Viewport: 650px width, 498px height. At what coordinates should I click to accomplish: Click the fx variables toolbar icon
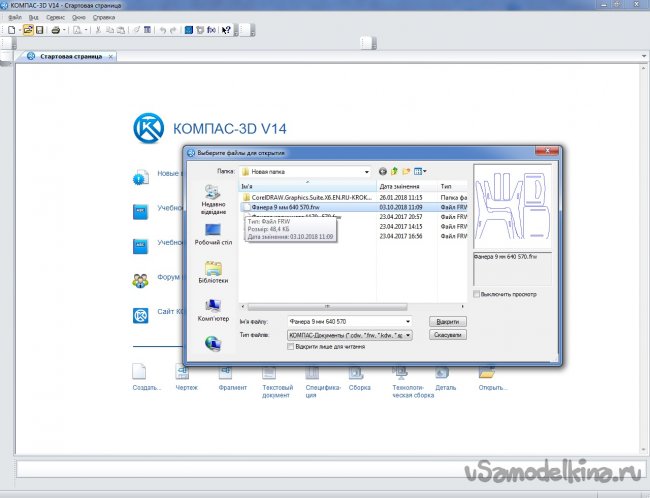point(213,30)
